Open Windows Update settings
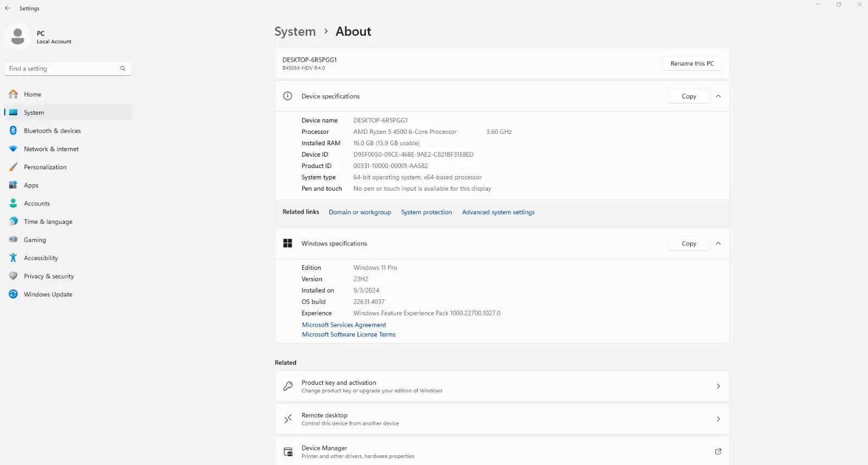 68,294
